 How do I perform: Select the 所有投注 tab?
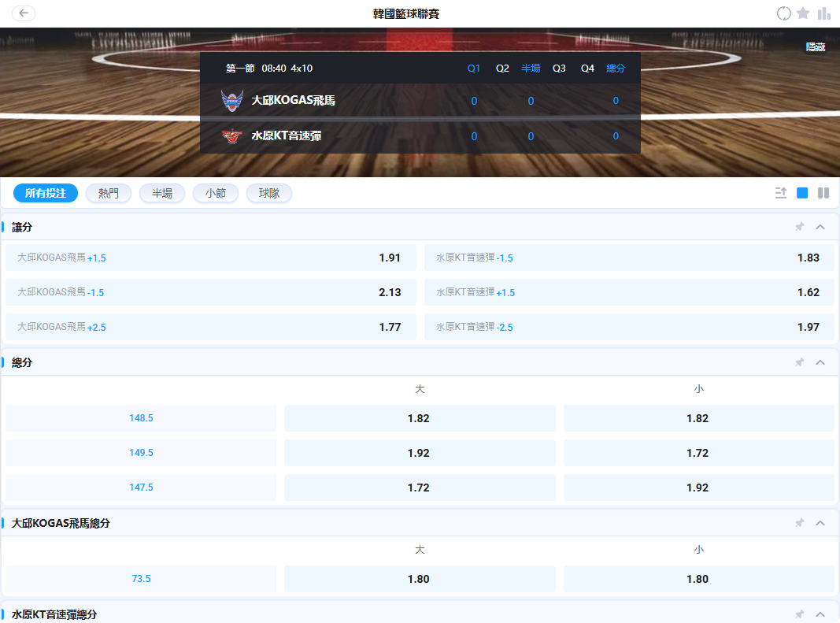tap(46, 193)
